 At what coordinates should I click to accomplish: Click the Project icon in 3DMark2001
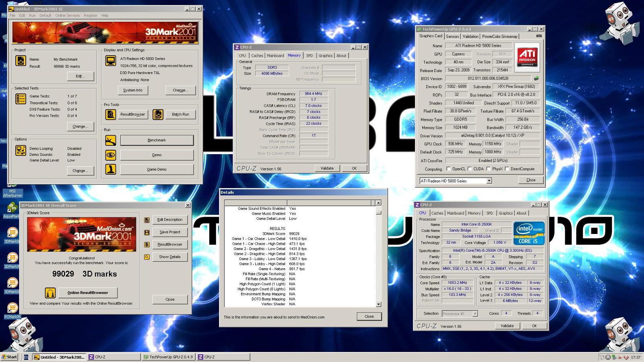pos(21,60)
